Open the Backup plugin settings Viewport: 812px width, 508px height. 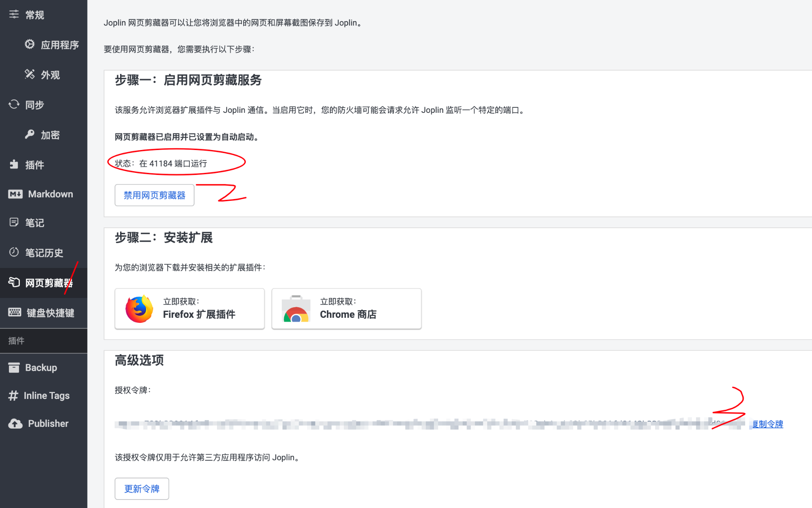coord(40,367)
